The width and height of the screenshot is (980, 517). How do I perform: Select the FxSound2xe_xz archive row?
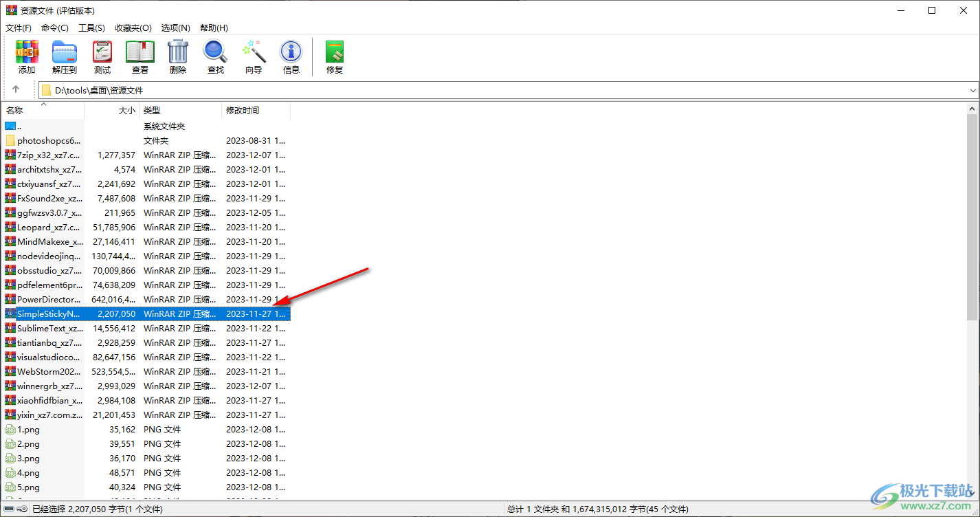pyautogui.click(x=146, y=198)
